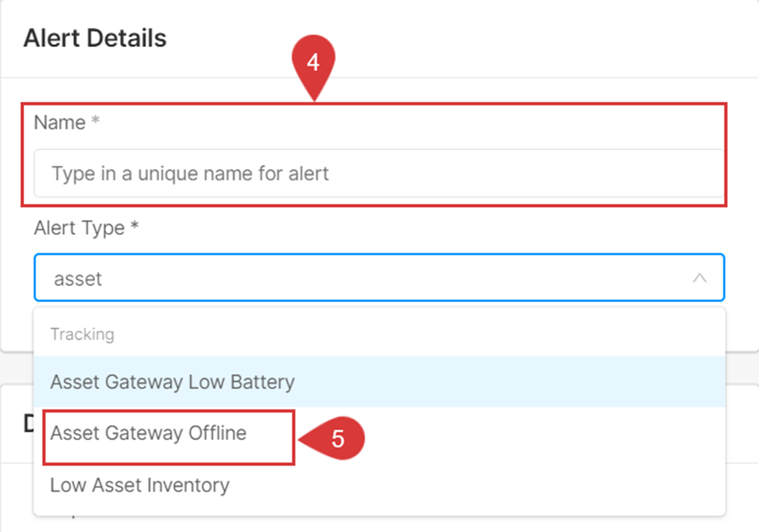Collapse the Alert Type dropdown chevron

coord(699,278)
